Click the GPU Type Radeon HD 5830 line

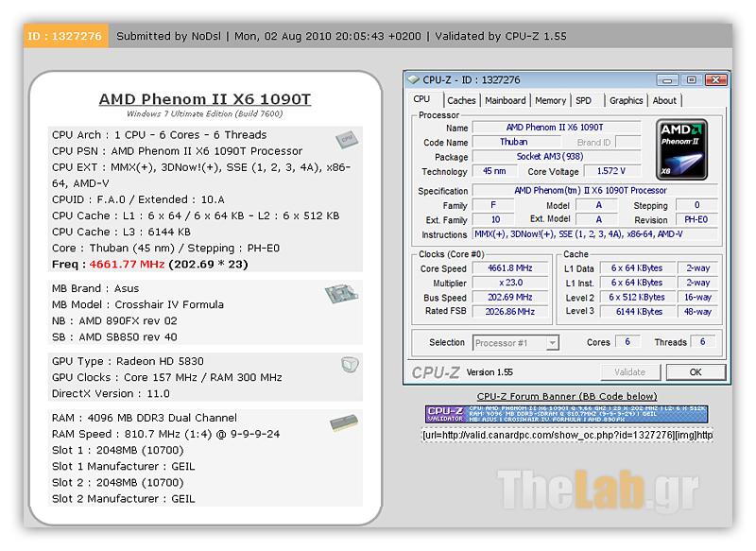click(128, 361)
